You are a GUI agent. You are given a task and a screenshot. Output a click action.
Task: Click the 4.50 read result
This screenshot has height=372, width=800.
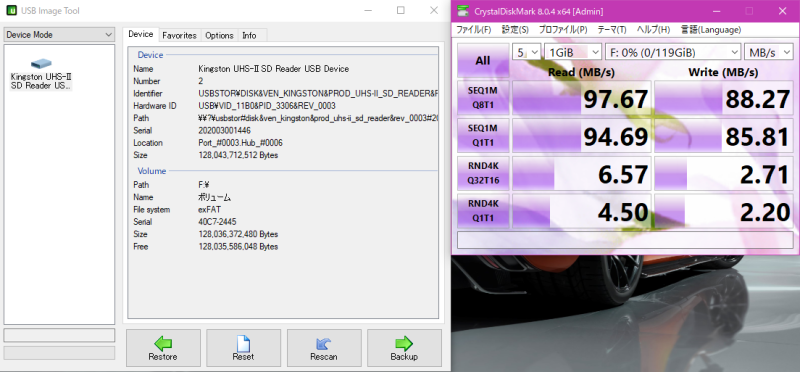581,211
